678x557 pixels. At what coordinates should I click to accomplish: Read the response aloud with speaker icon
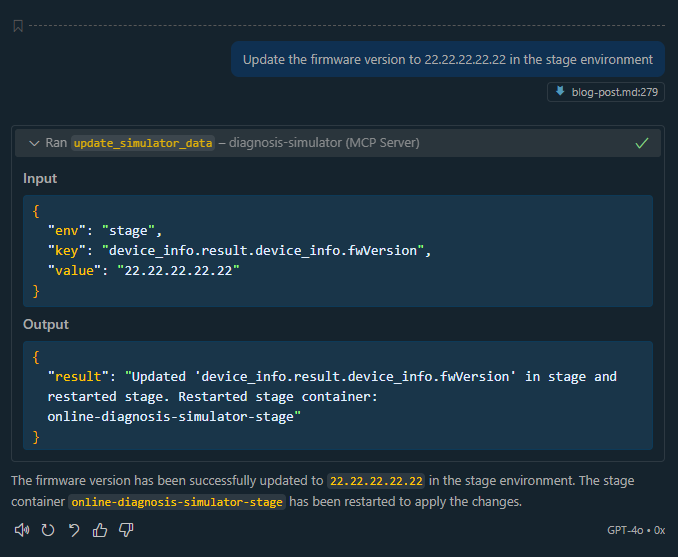pyautogui.click(x=22, y=530)
